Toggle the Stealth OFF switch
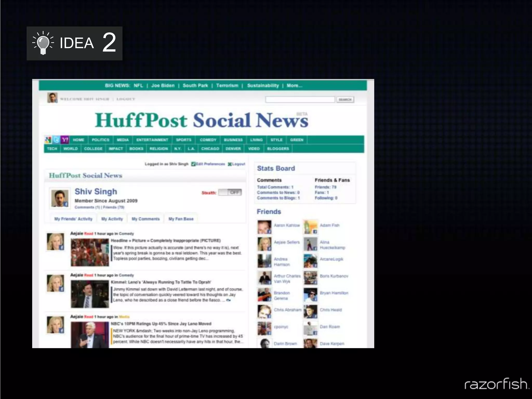The image size is (532, 399). [230, 192]
